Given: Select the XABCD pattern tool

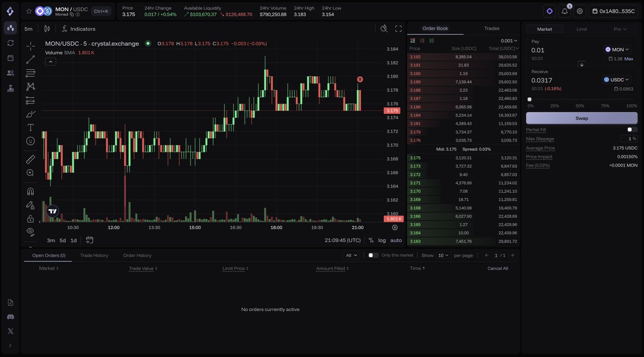Looking at the screenshot, I should coord(31,86).
